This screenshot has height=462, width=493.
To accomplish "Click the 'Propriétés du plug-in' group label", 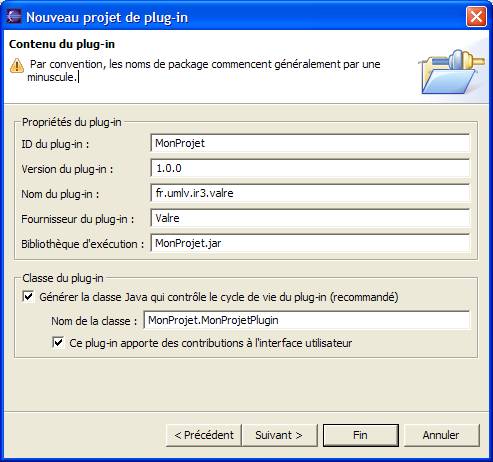I will 72,122.
